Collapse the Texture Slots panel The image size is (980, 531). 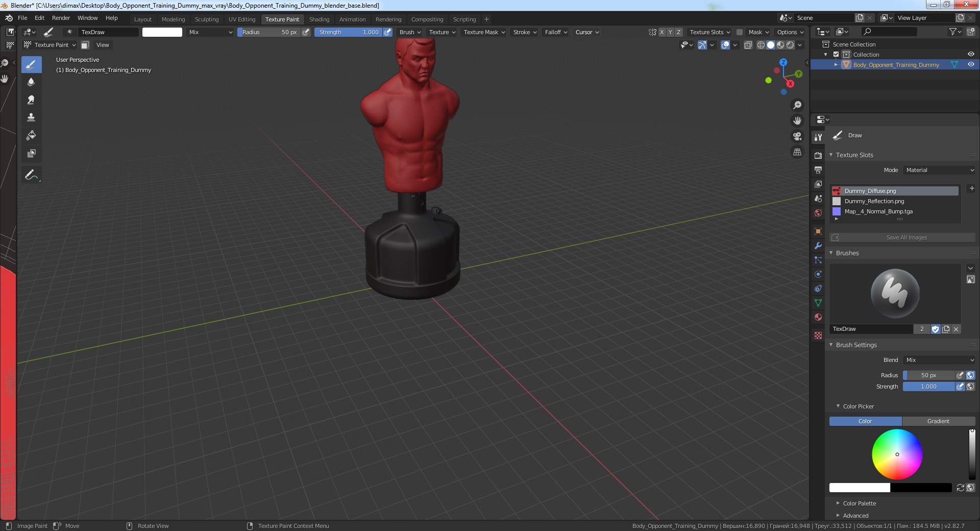click(831, 155)
